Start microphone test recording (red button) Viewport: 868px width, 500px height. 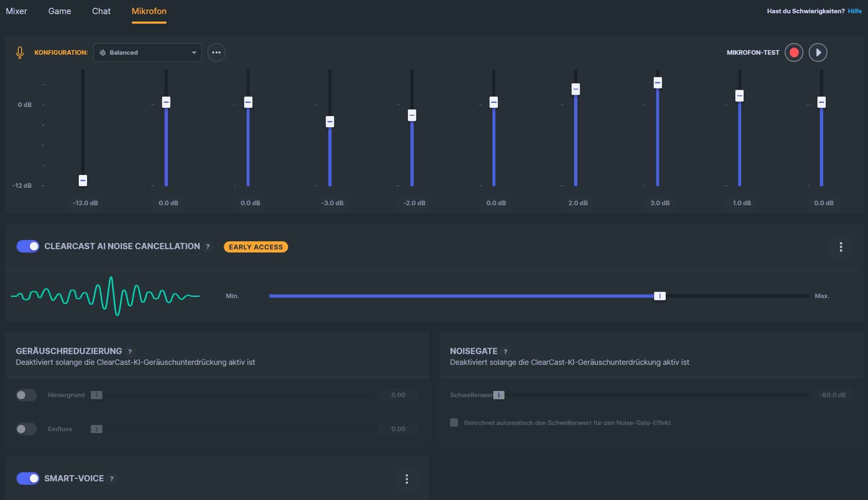(794, 53)
